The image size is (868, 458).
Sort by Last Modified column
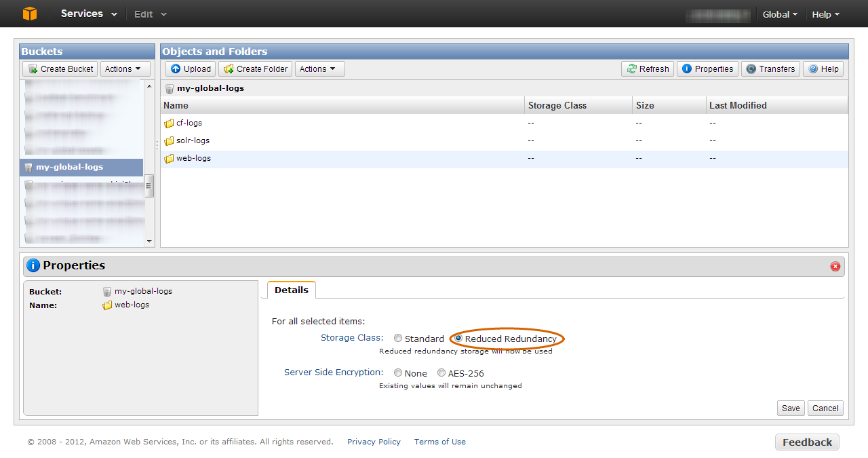tap(777, 105)
